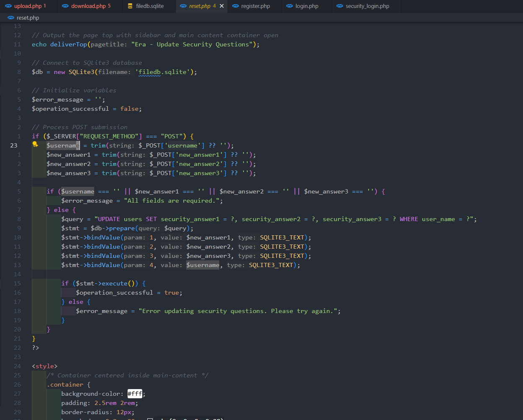Viewport: 523px width, 420px height.
Task: Open the lightbulb quick-fix icon on line 23
Action: [36, 145]
